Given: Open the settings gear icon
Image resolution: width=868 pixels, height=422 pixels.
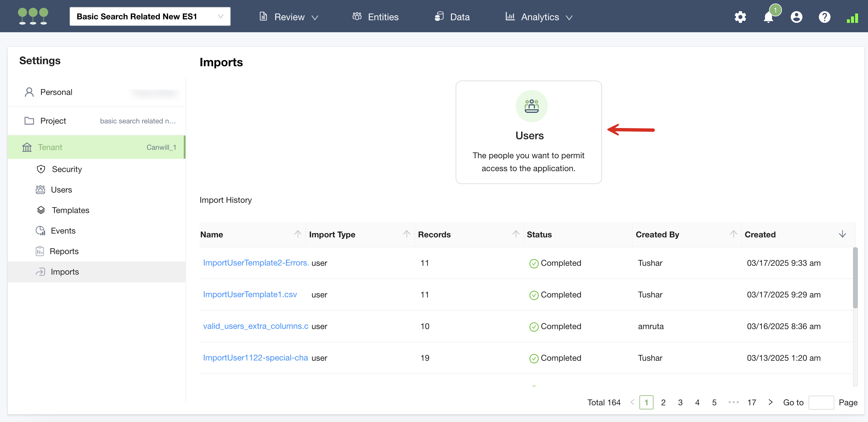Looking at the screenshot, I should tap(740, 17).
